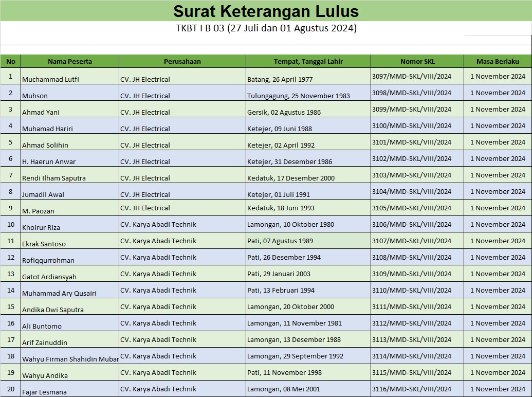Click birth cell 'Lamongan, 29 September 1992'
This screenshot has width=532, height=397.
tap(308, 356)
